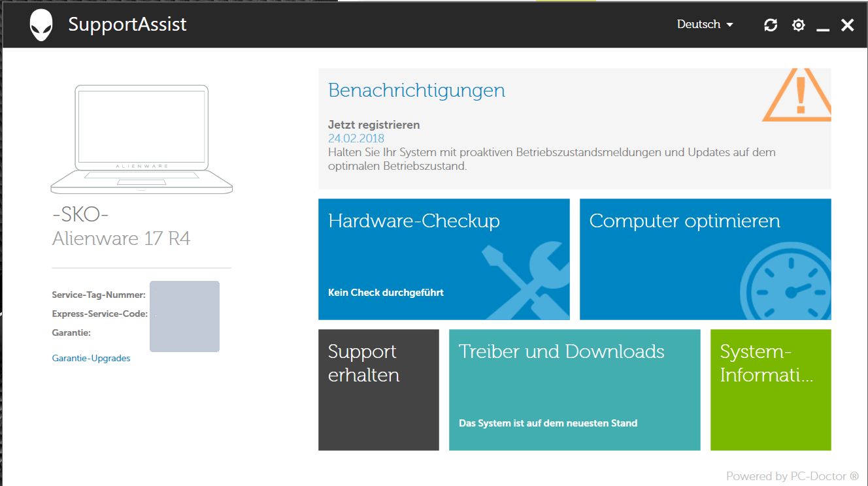The image size is (868, 486).
Task: Open the Support erhalten tile
Action: coord(378,390)
